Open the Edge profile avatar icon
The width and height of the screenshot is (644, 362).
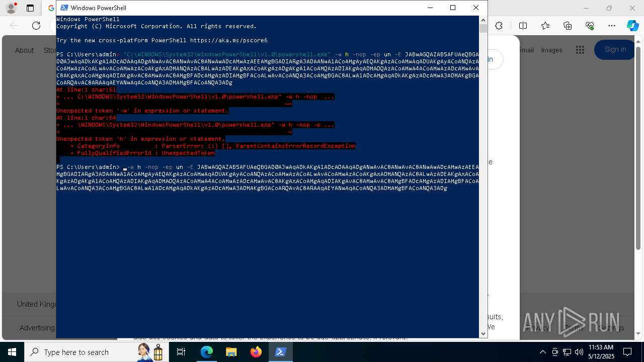coord(11,8)
